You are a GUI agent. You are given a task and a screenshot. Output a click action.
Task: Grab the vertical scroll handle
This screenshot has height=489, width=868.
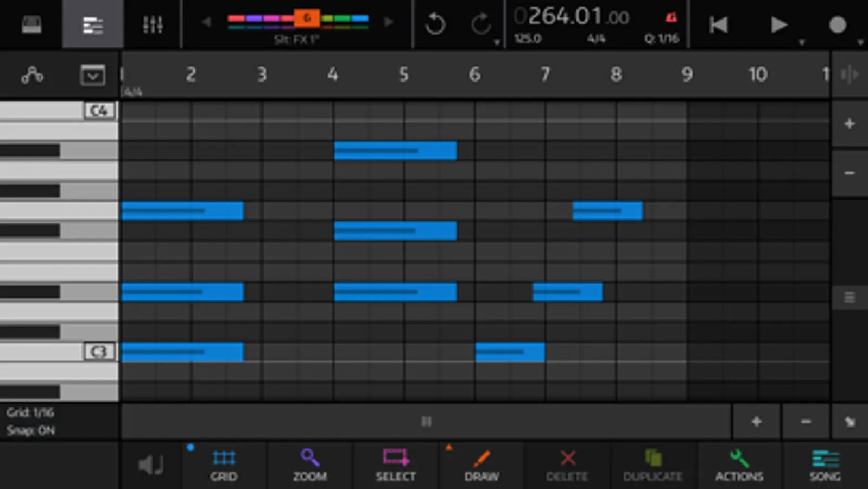pyautogui.click(x=850, y=297)
